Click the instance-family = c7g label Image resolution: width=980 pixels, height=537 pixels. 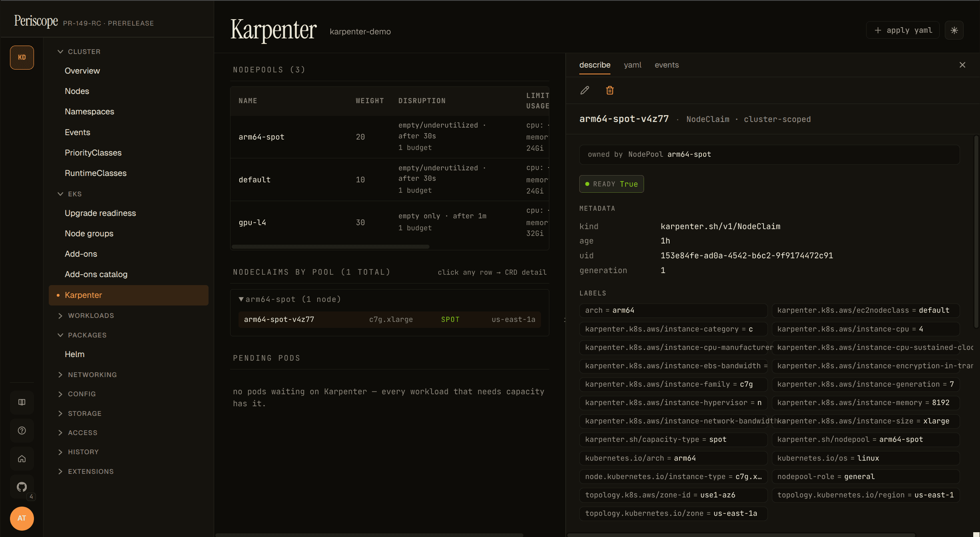pyautogui.click(x=673, y=384)
